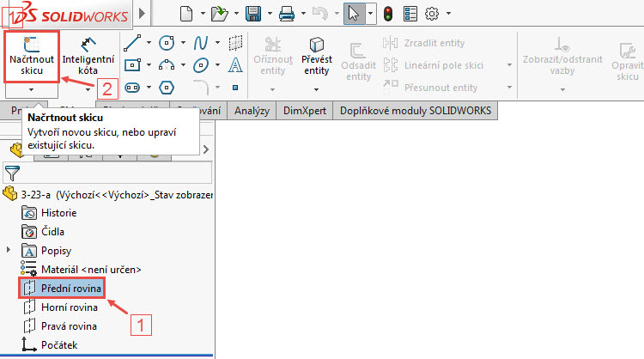Click Zrcadlit entity mirror tool
Image resolution: width=644 pixels, height=359 pixels.
click(424, 43)
